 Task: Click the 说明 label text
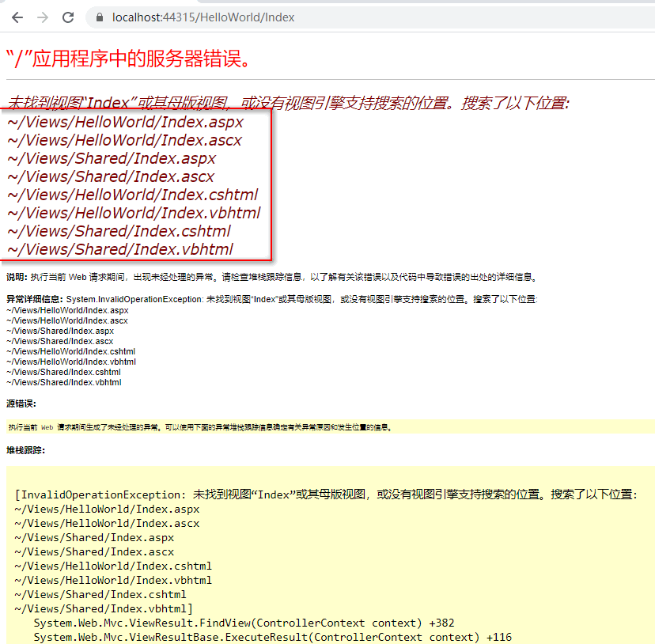coord(17,275)
